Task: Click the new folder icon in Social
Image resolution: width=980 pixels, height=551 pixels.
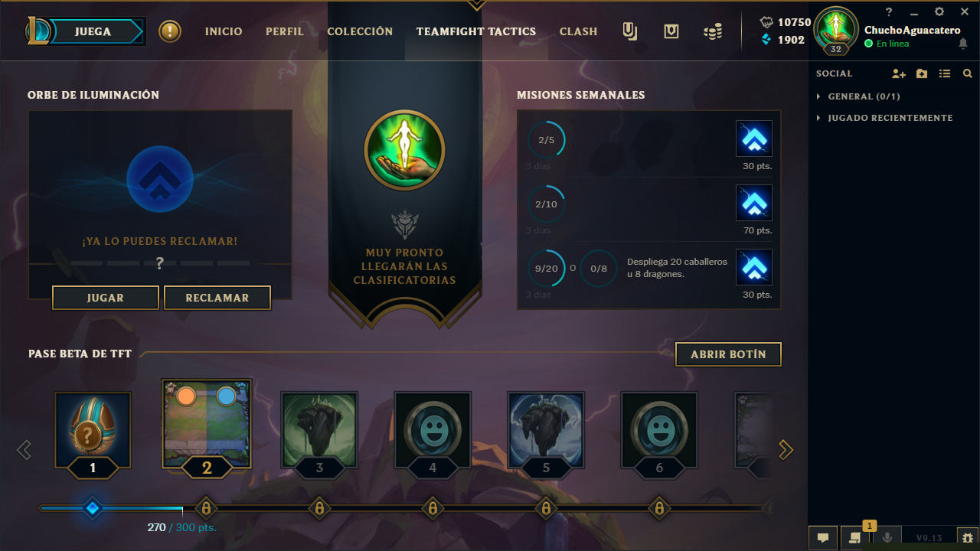Action: pyautogui.click(x=922, y=73)
